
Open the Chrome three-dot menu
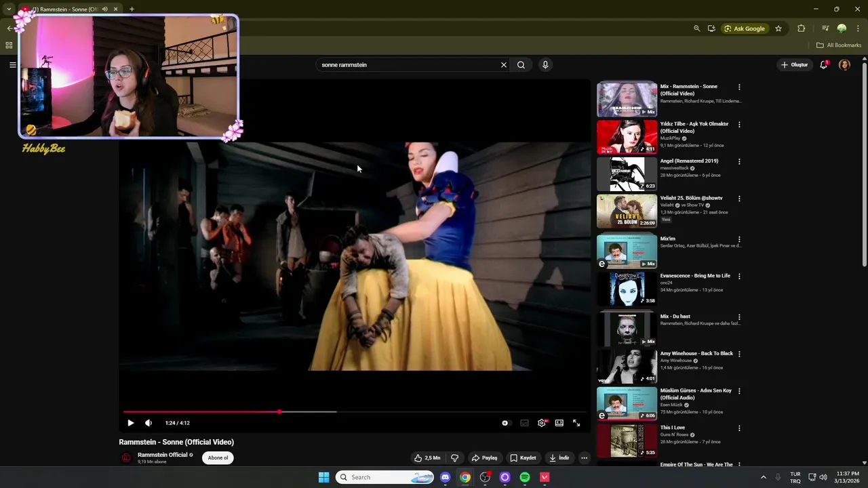point(858,28)
